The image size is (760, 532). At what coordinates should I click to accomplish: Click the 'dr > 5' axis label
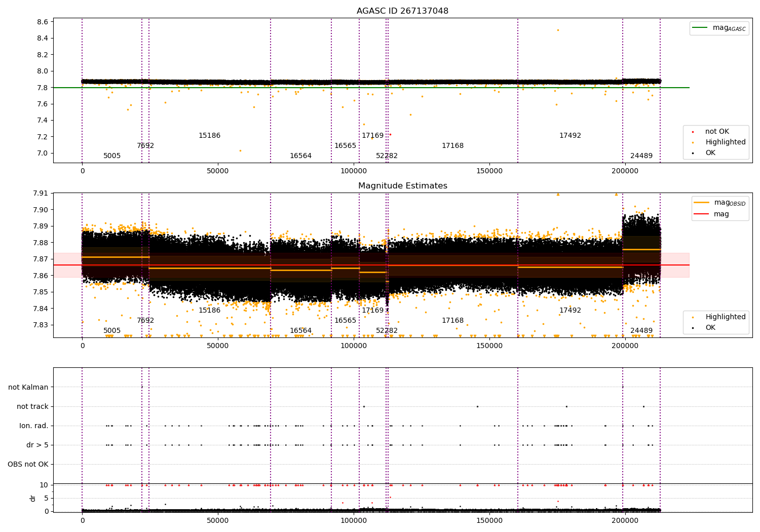[37, 445]
